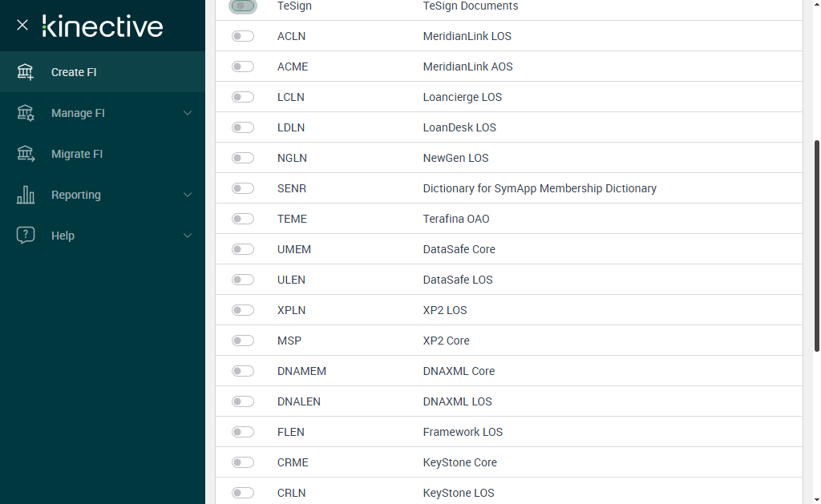Image resolution: width=821 pixels, height=504 pixels.
Task: Click the vertical page scrollbar thumb
Action: (816, 246)
